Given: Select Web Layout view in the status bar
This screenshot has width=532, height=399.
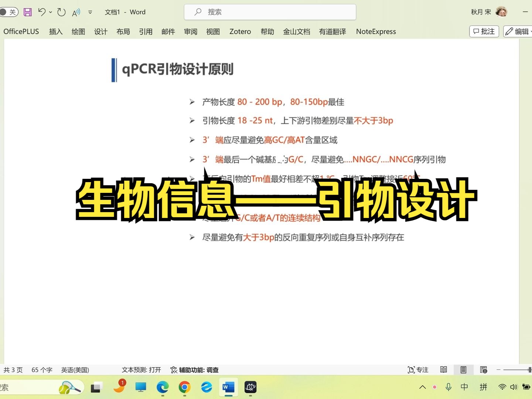Looking at the screenshot, I should pos(484,369).
